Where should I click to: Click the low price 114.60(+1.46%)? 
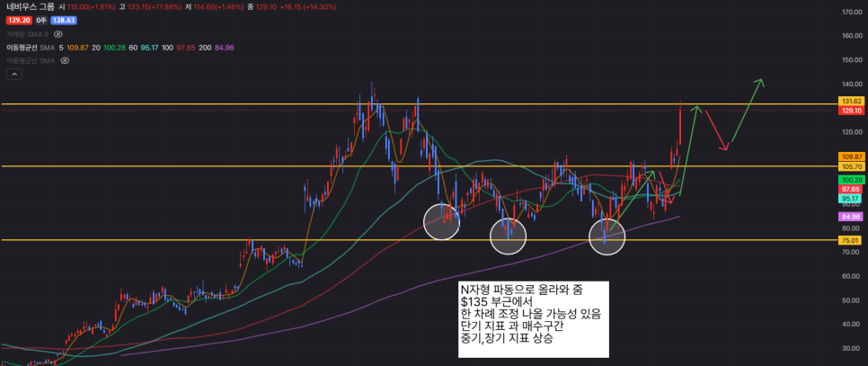(217, 7)
